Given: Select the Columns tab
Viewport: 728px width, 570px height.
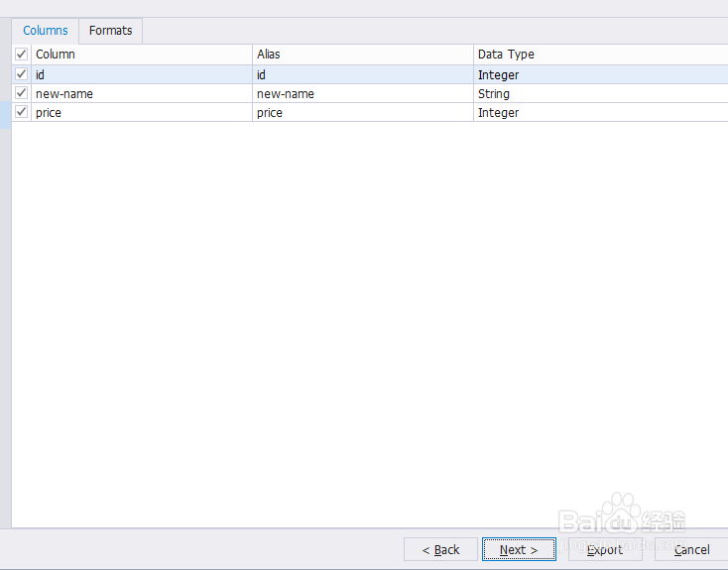Looking at the screenshot, I should tap(46, 31).
